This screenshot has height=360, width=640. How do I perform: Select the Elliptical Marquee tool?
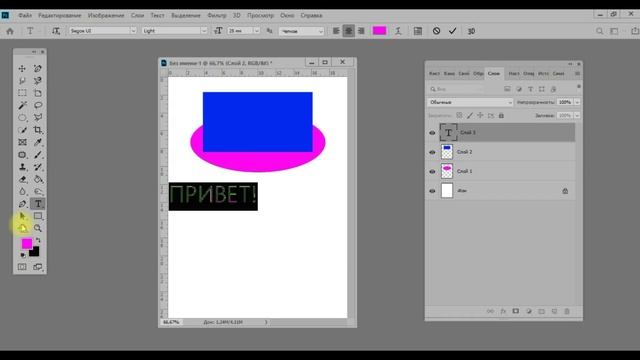pyautogui.click(x=22, y=118)
